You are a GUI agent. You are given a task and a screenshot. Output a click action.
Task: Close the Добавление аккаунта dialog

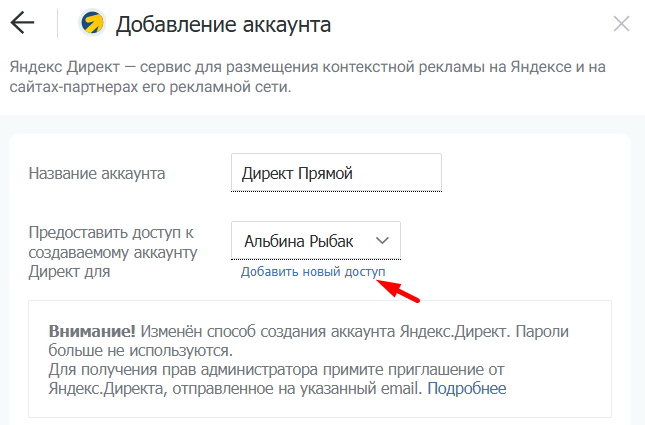[x=621, y=23]
